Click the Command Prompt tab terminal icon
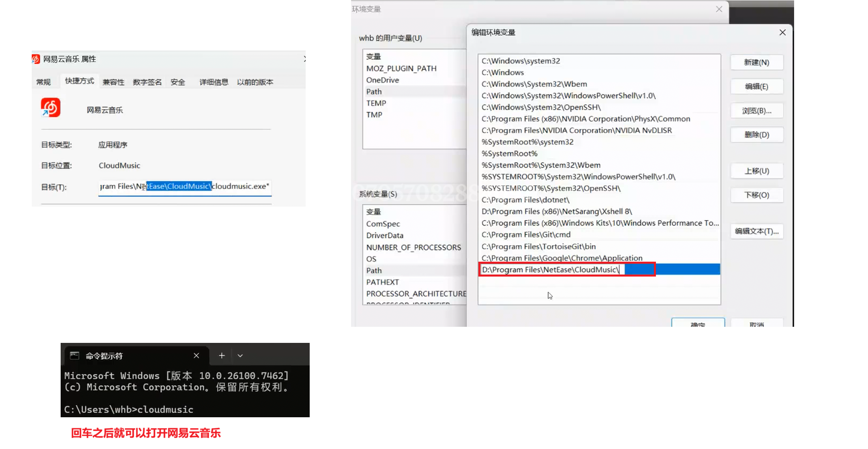 (74, 356)
